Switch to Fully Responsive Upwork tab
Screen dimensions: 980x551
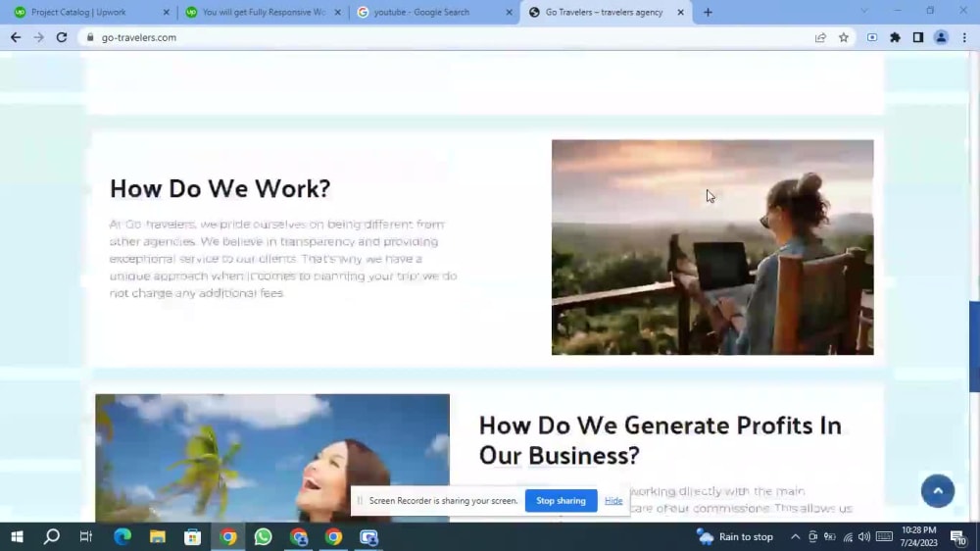pos(263,12)
